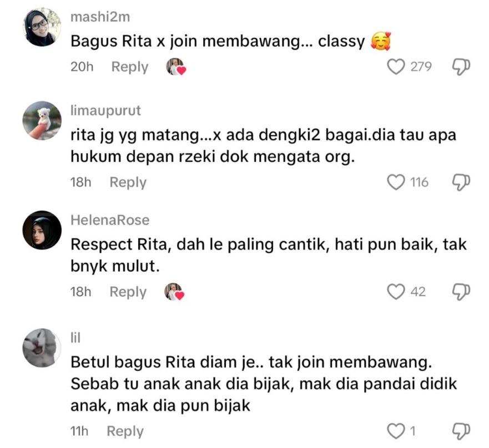This screenshot has width=489, height=448.
Task: Reply to lil's comment
Action: point(125,431)
